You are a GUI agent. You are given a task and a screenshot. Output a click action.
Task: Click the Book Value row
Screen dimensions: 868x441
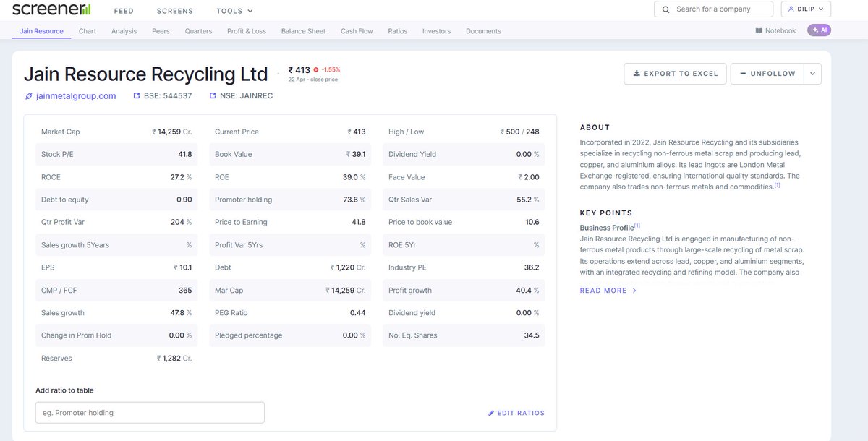tap(290, 154)
